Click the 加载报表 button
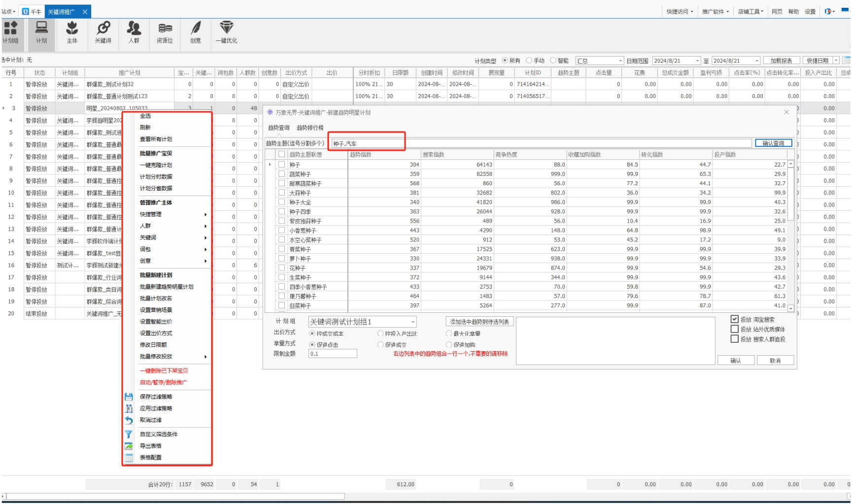 781,61
